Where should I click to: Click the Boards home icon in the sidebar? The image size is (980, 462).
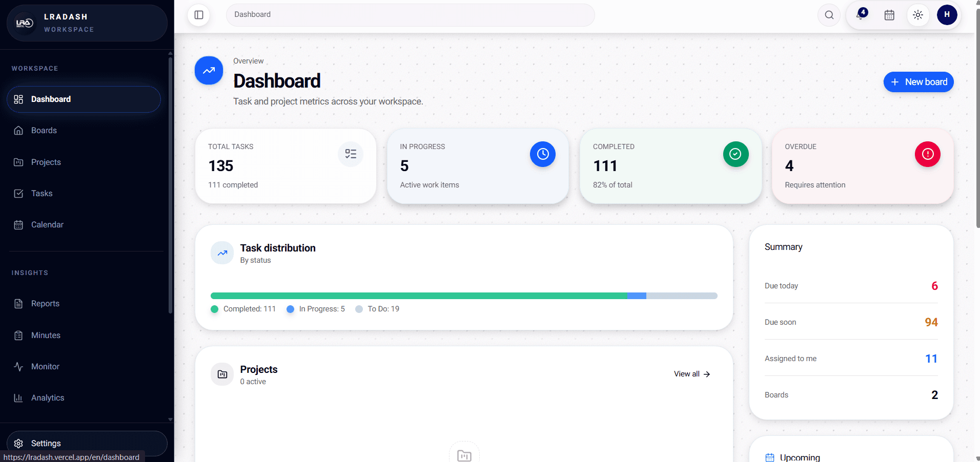pyautogui.click(x=18, y=131)
